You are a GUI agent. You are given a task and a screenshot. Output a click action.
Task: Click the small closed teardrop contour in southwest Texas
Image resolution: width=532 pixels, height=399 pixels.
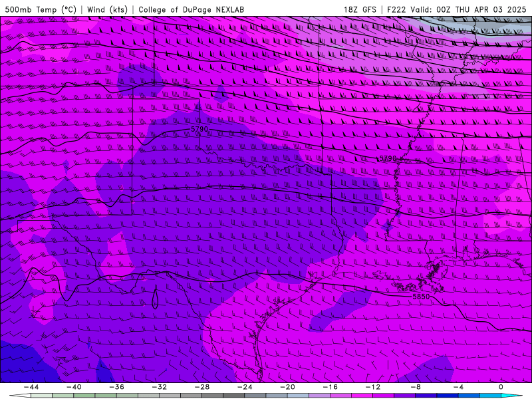tap(155, 299)
